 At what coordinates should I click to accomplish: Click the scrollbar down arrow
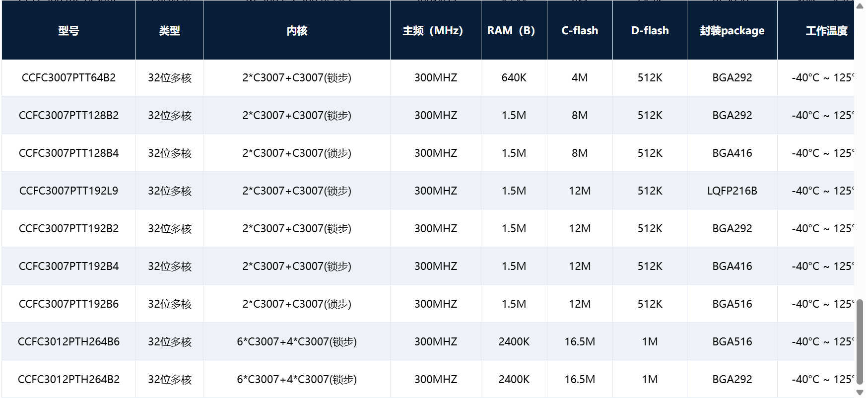pos(860,393)
